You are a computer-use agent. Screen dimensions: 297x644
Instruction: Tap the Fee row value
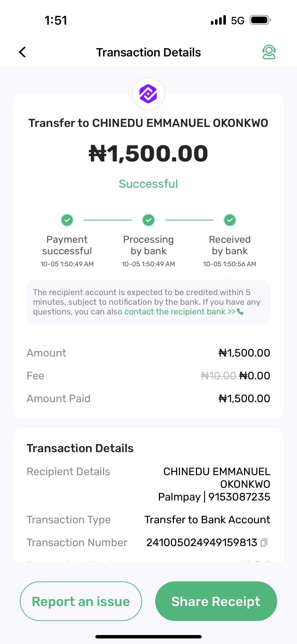click(x=254, y=376)
